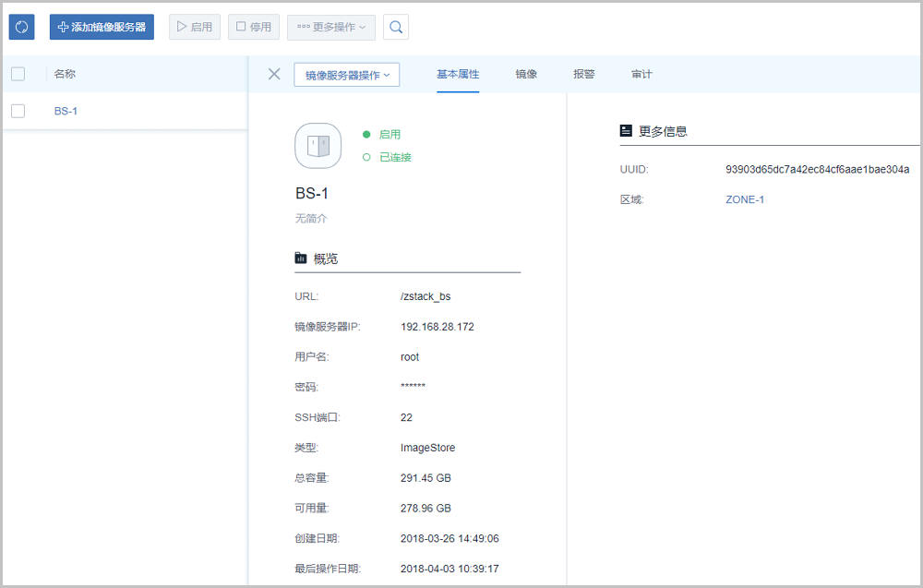Click the type value ImageStore
Screen dimensions: 923x588
pos(428,448)
